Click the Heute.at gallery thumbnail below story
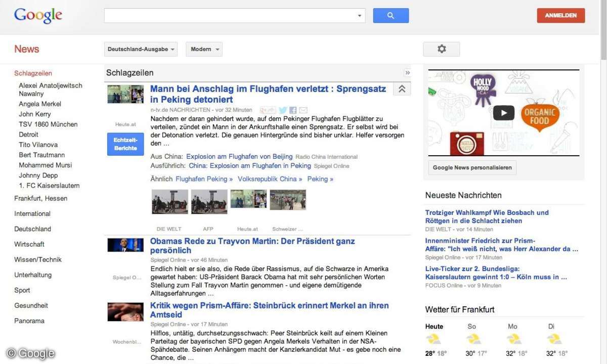 248,199
